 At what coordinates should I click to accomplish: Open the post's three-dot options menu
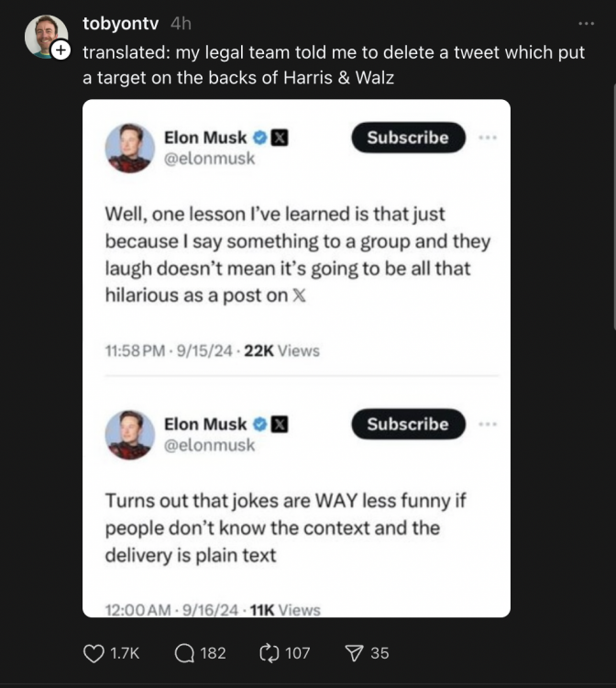(586, 23)
